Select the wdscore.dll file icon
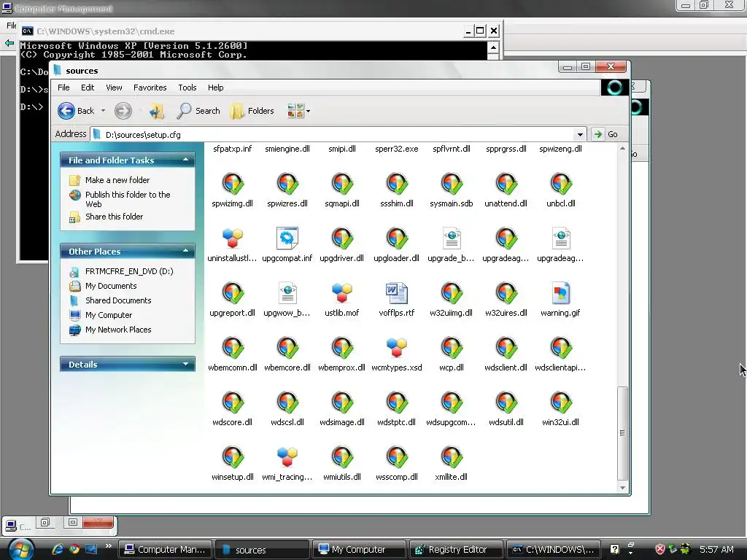 tap(233, 402)
